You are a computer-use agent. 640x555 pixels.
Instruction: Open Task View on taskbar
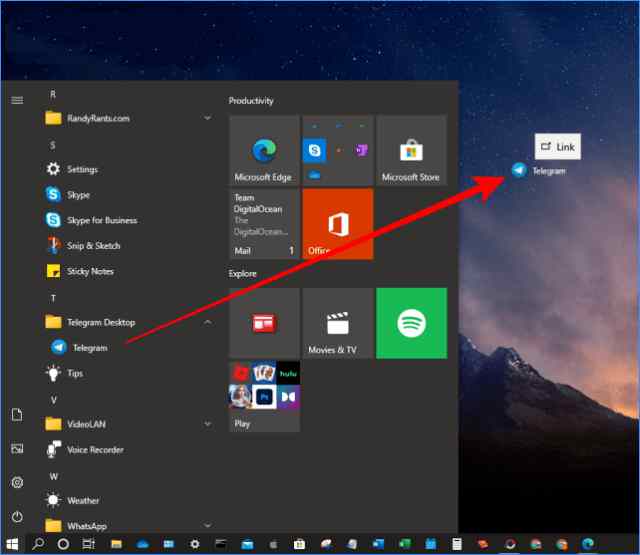click(x=89, y=544)
